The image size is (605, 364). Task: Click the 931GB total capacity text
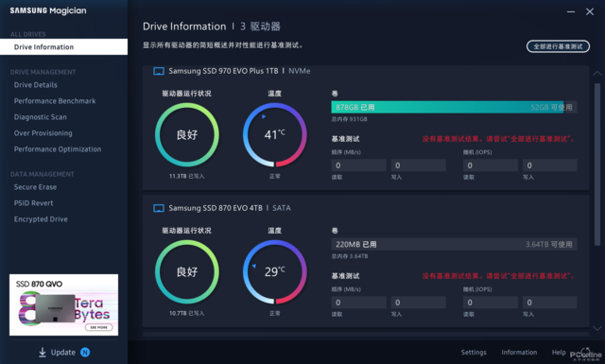(x=349, y=119)
